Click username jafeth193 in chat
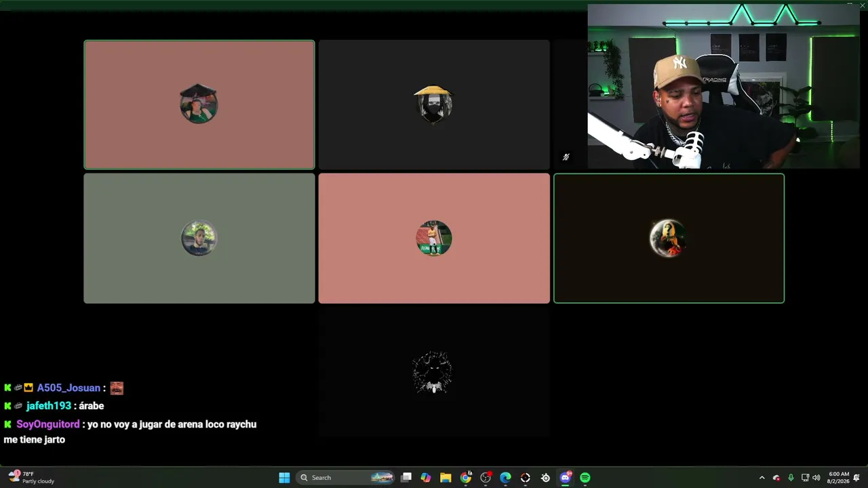Viewport: 868px width, 488px height. [49, 406]
